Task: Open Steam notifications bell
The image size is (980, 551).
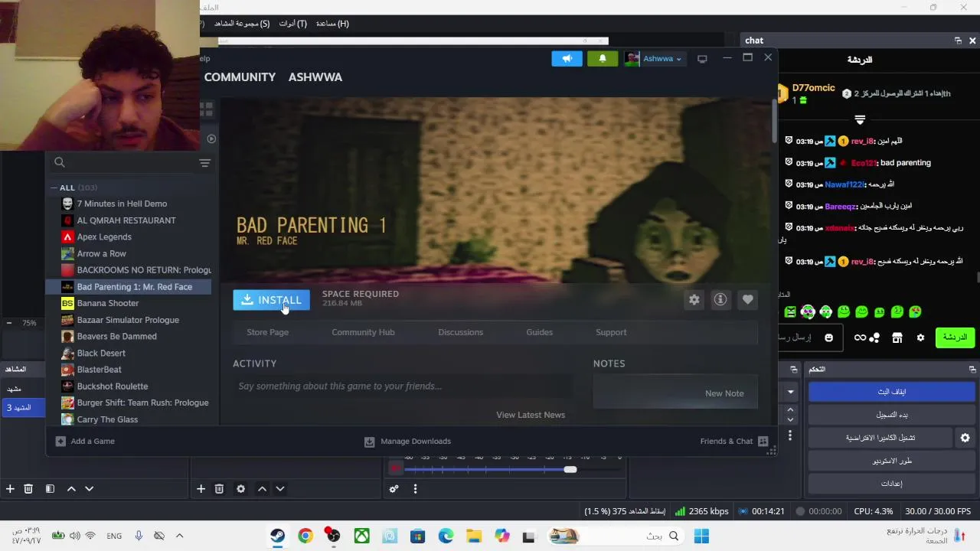Action: (x=603, y=58)
